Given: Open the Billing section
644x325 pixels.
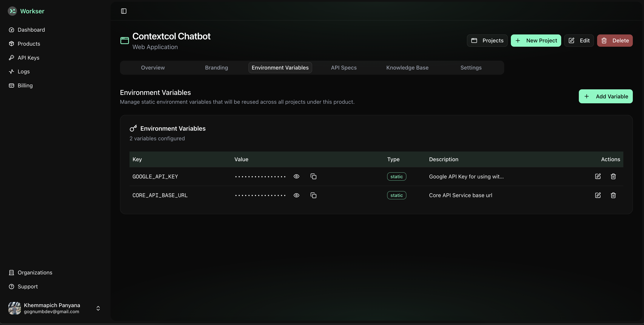Looking at the screenshot, I should (x=25, y=85).
